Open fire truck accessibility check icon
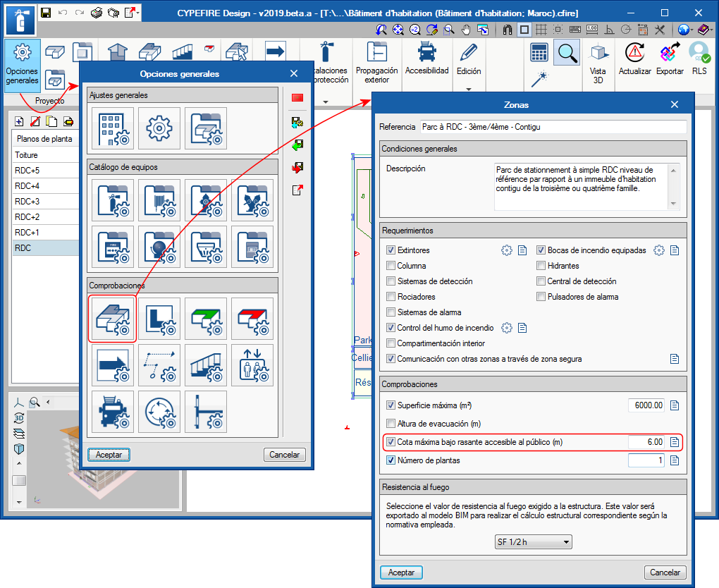This screenshot has height=588, width=719. pos(113,412)
